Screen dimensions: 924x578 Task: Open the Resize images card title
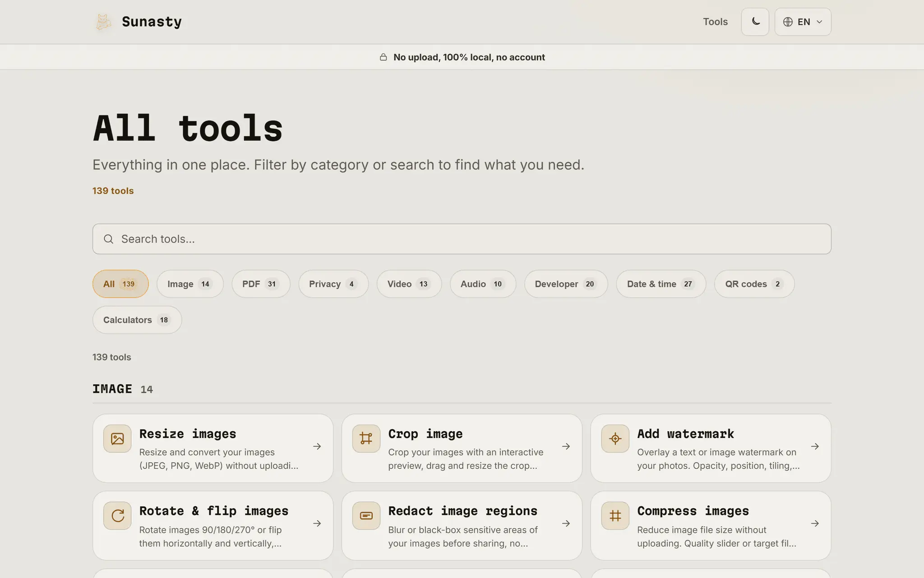pos(188,434)
